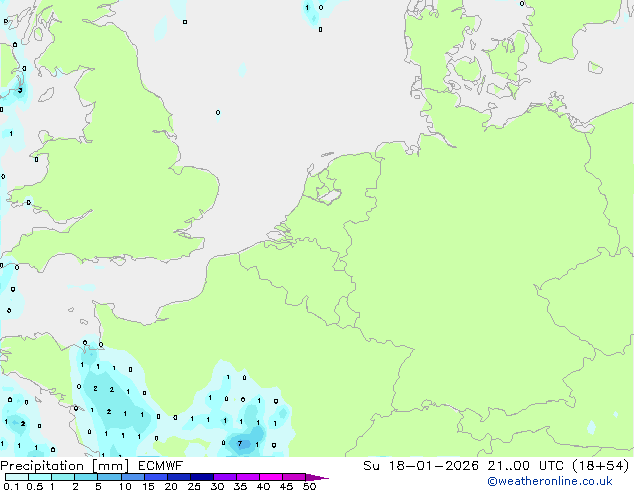Image resolution: width=634 pixels, height=490 pixels.
Task: Open the weatheronline.co.uk copyright link
Action: pos(550,481)
